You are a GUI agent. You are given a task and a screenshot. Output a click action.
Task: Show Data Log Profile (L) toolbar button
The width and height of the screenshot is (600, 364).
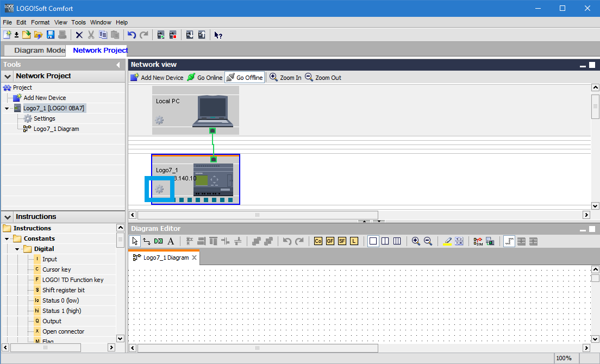354,241
